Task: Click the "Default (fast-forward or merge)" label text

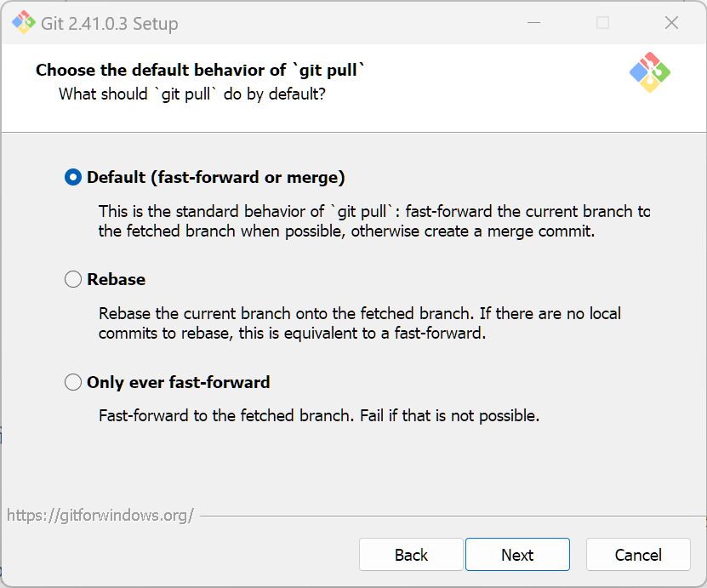Action: click(x=216, y=178)
